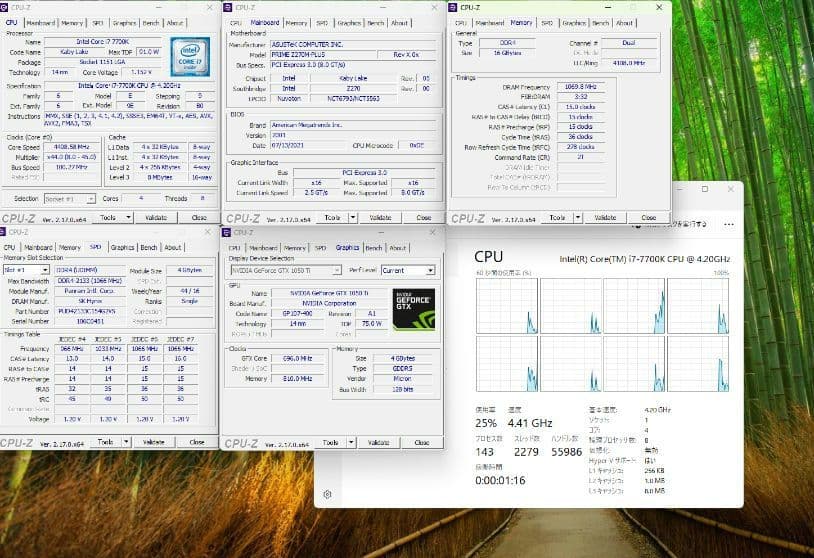
Task: Click Validate button in Mainboard window
Action: pos(381,217)
